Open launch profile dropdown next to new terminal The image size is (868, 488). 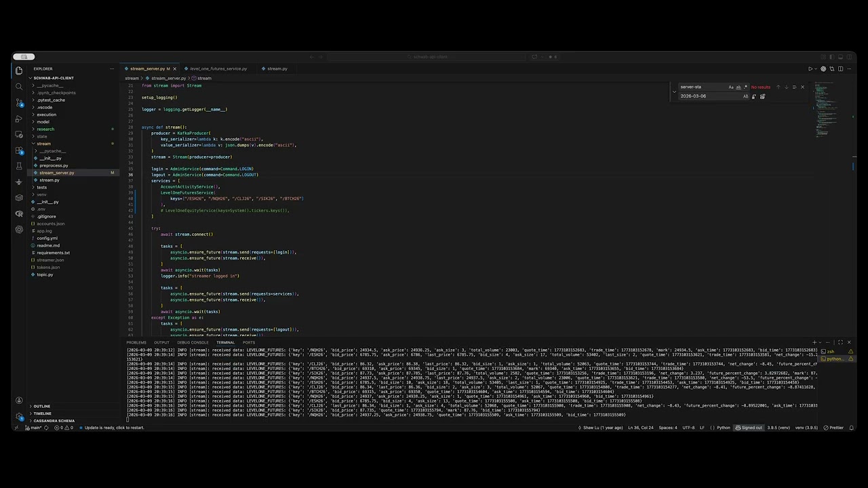[820, 342]
